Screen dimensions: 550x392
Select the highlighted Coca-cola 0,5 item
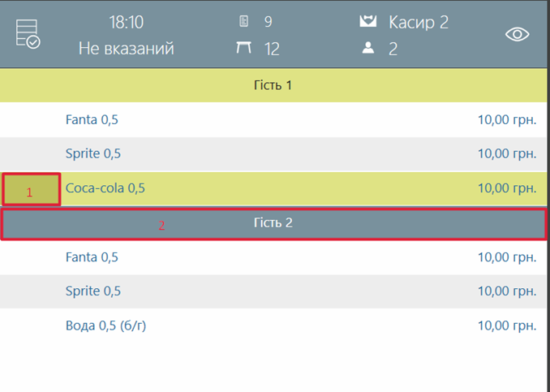[x=105, y=189]
